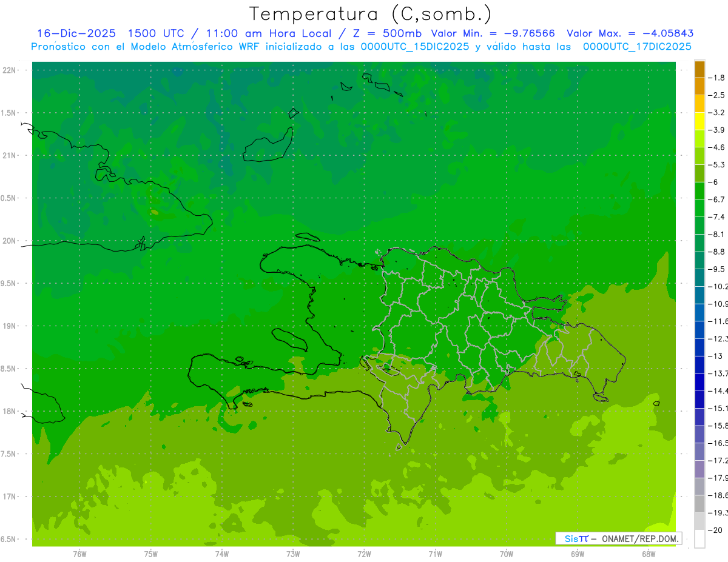
Task: Click the "19N" latitude label
Action: (10, 326)
